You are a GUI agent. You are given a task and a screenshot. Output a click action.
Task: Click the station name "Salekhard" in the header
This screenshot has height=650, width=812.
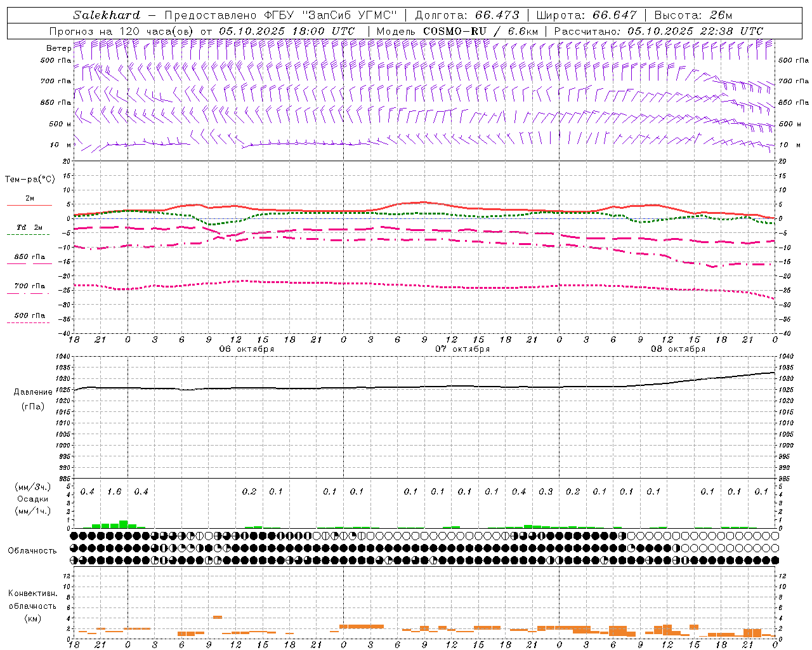point(107,15)
